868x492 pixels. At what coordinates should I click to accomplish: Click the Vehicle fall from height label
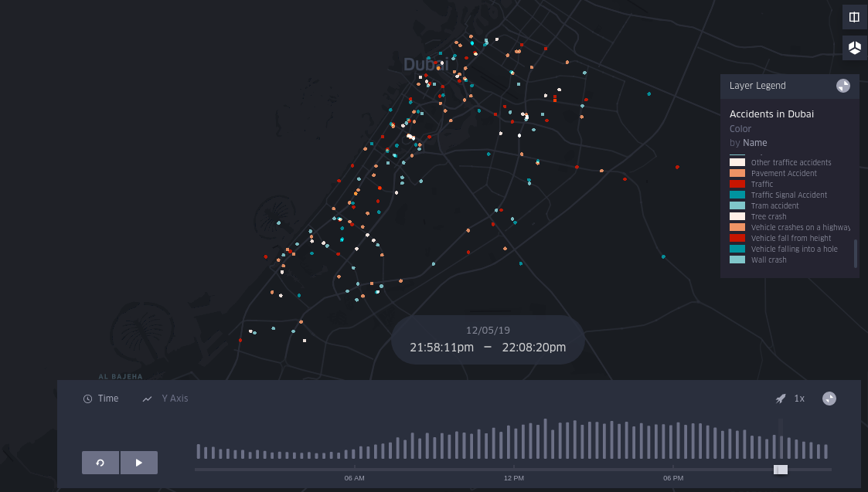[793, 238]
